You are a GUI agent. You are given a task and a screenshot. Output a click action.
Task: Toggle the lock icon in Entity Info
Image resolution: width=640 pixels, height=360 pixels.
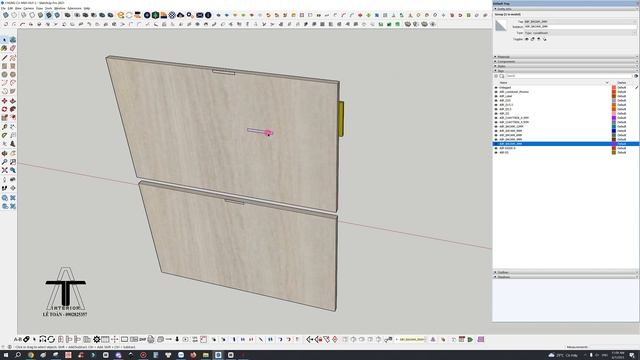click(x=533, y=39)
